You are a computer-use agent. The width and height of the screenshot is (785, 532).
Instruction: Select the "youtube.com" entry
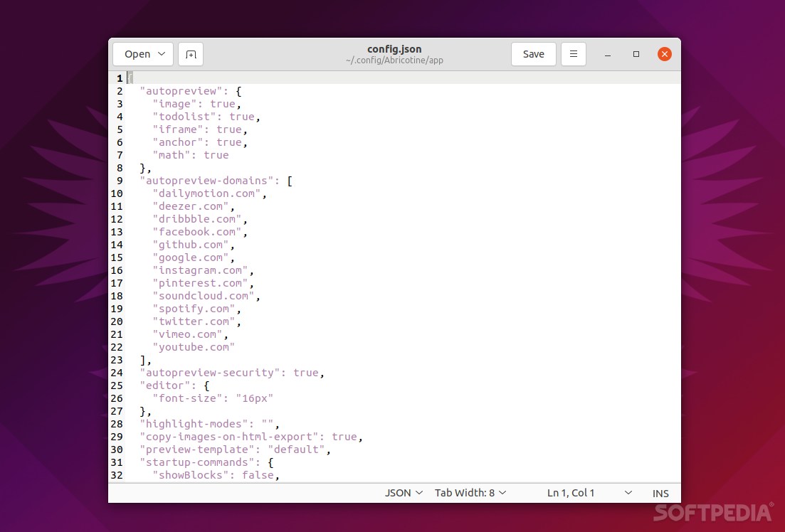[x=194, y=347]
